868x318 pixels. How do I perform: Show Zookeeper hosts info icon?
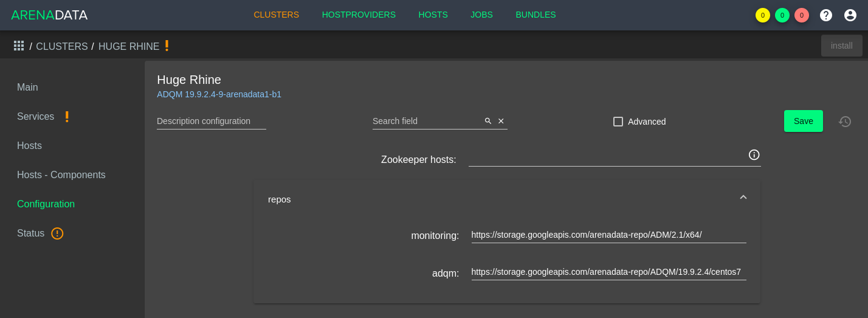point(754,154)
